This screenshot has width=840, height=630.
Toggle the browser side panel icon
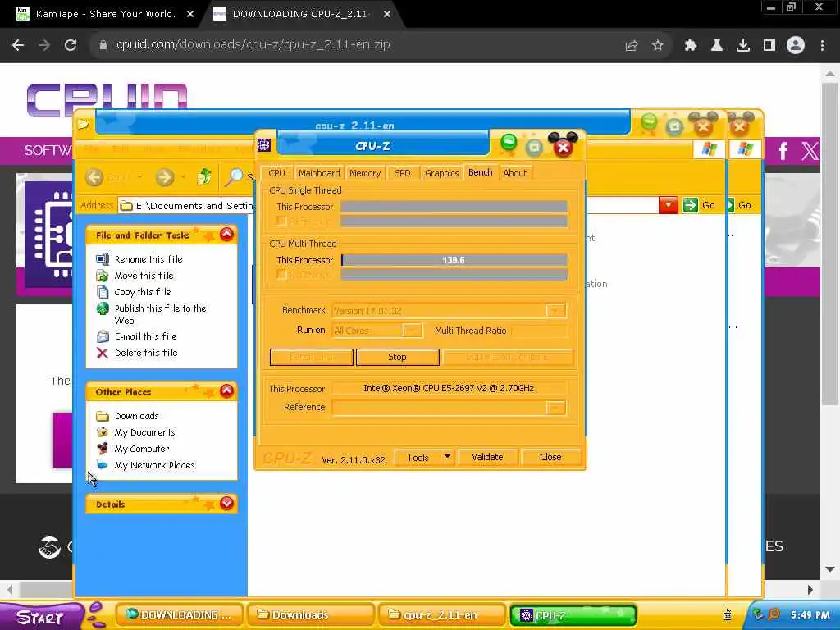(769, 46)
